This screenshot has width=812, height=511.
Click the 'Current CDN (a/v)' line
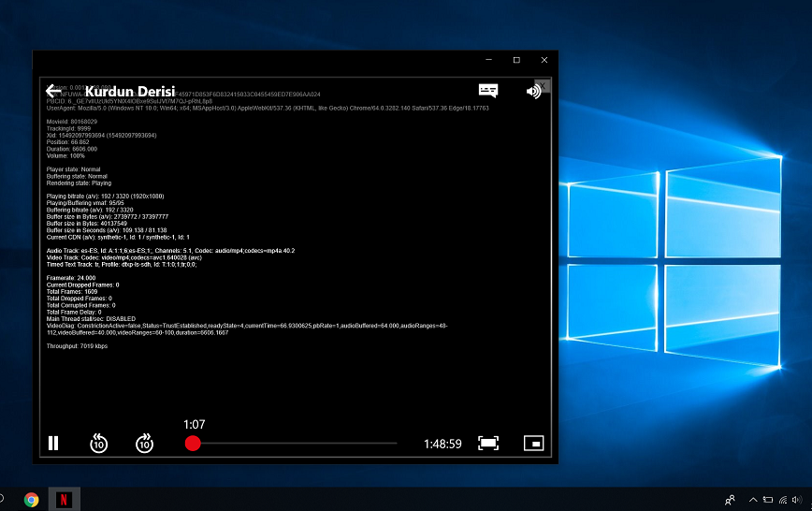click(118, 237)
